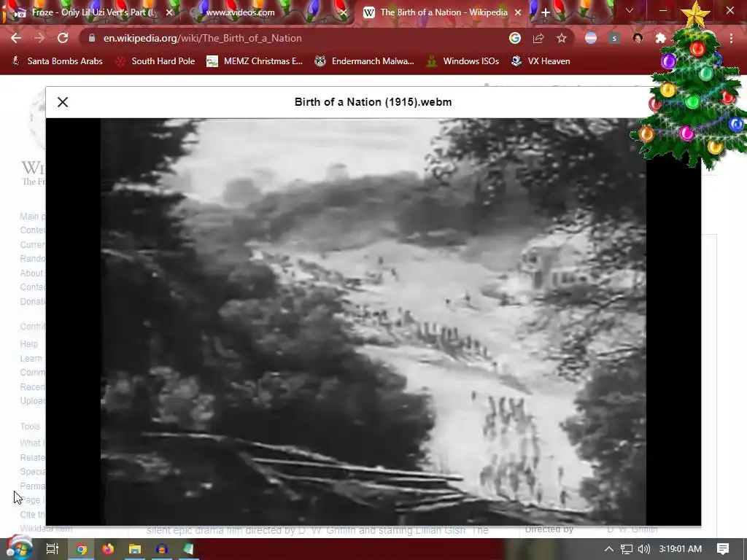Open the gray 's' extension icon

point(614,38)
